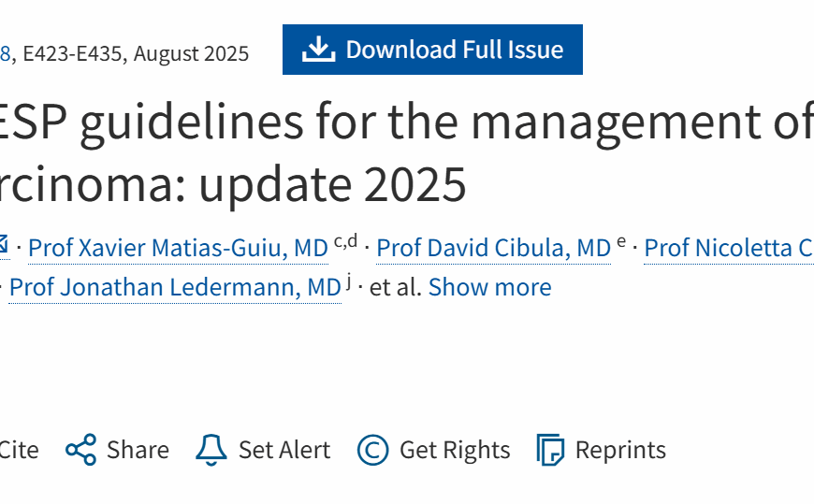Click the download arrow icon in the blue button
This screenshot has height=504, width=814.
pyautogui.click(x=318, y=50)
